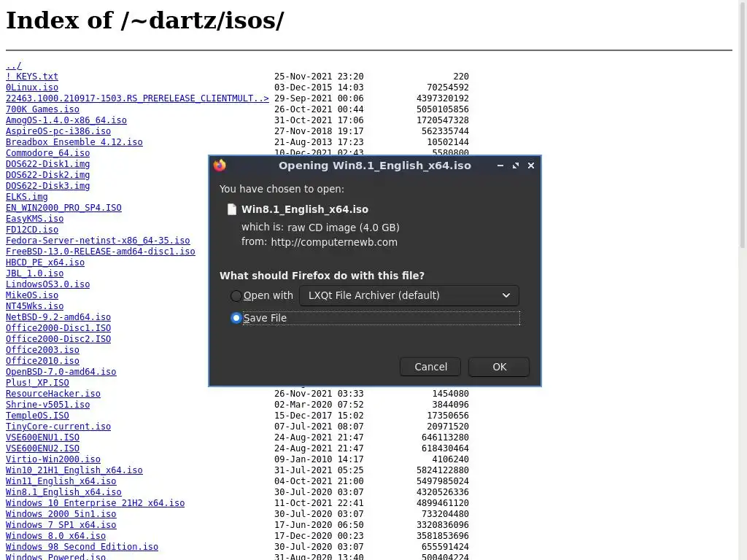The height and width of the screenshot is (560, 747).
Task: Download ResourceHacker.iso
Action: tap(53, 394)
